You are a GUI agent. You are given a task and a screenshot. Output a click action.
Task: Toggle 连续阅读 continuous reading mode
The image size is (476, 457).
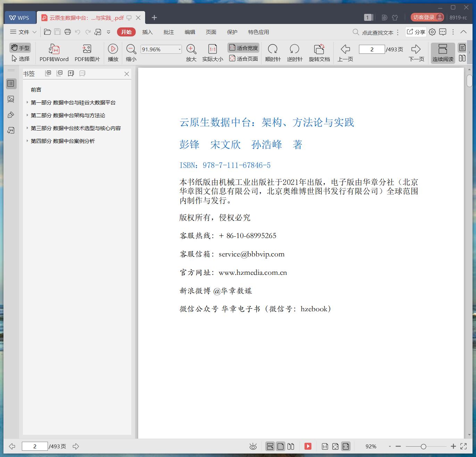(443, 53)
